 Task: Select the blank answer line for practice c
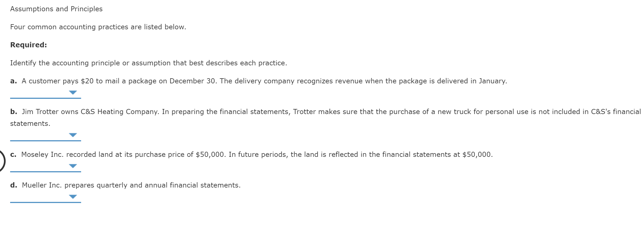pos(45,172)
